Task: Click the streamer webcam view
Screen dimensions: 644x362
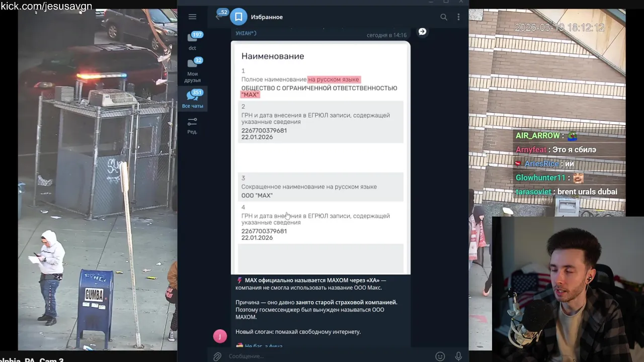Action: [x=568, y=289]
